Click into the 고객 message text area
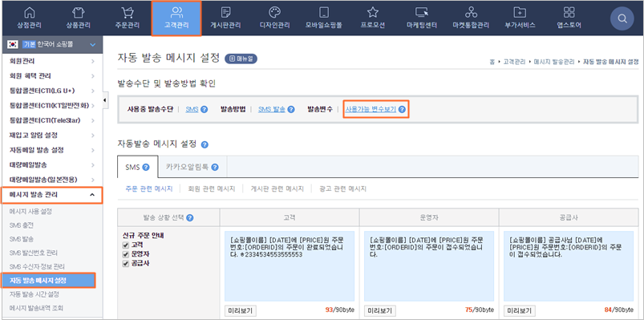Screen dimensions: 644x320 click(x=290, y=266)
